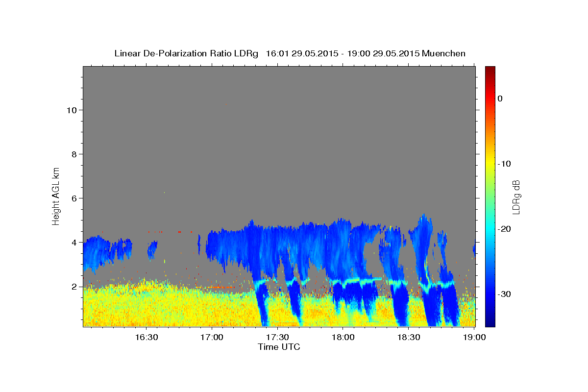Screen dimensions: 588x392
Task: Click the colorbar value 0
Action: coord(500,98)
